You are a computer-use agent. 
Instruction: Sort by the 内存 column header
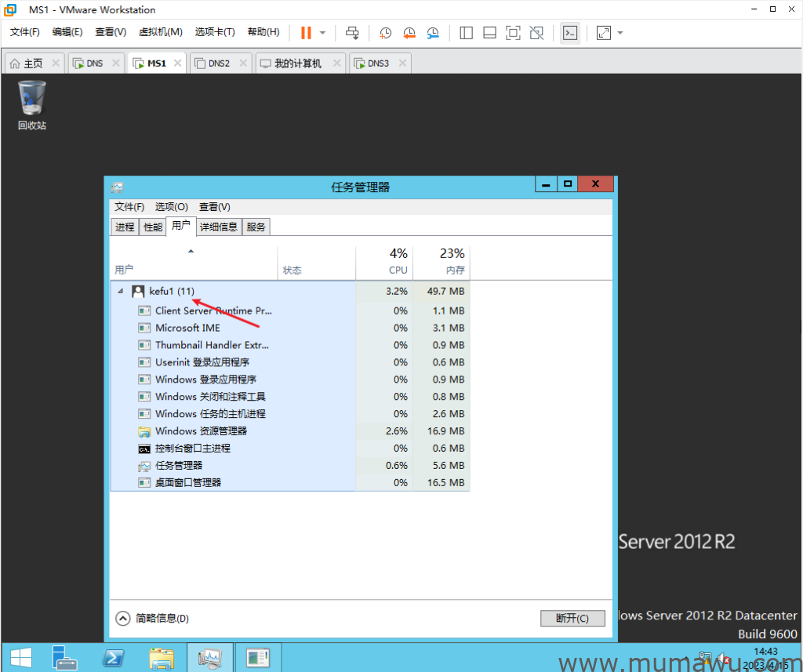[x=441, y=263]
